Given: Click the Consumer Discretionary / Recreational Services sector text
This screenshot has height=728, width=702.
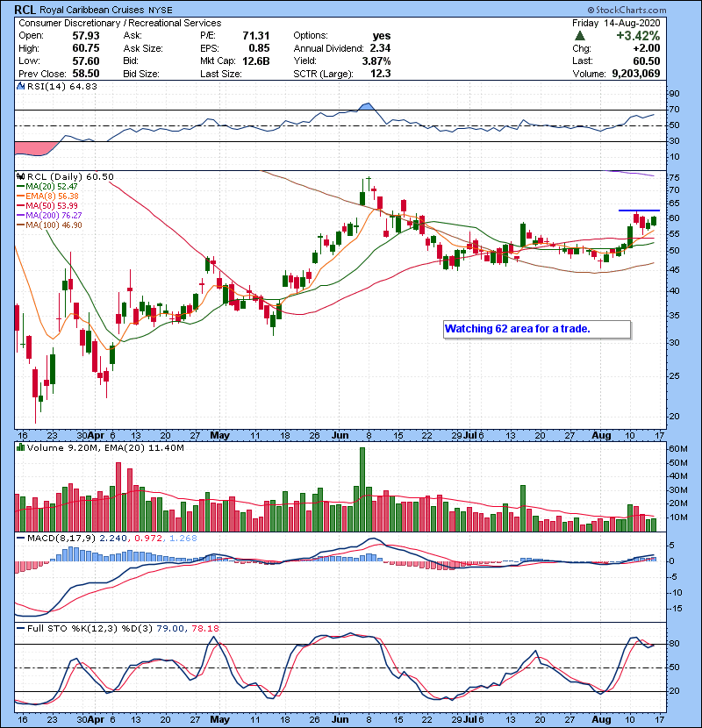Looking at the screenshot, I should click(x=120, y=23).
